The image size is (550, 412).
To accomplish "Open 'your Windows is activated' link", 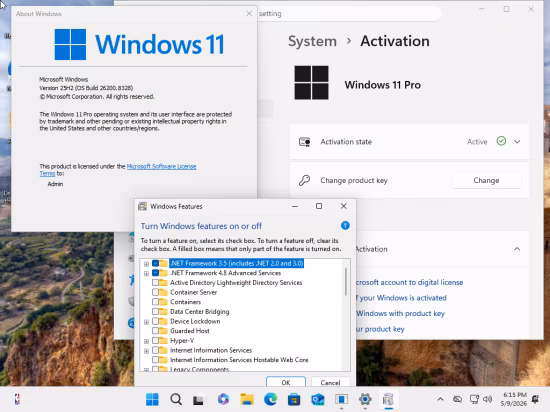I will tap(401, 298).
